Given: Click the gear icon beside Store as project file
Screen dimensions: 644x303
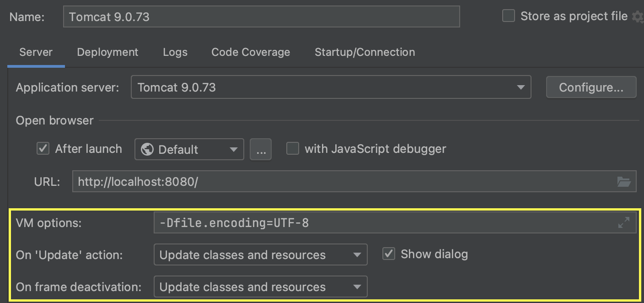Looking at the screenshot, I should click(638, 17).
